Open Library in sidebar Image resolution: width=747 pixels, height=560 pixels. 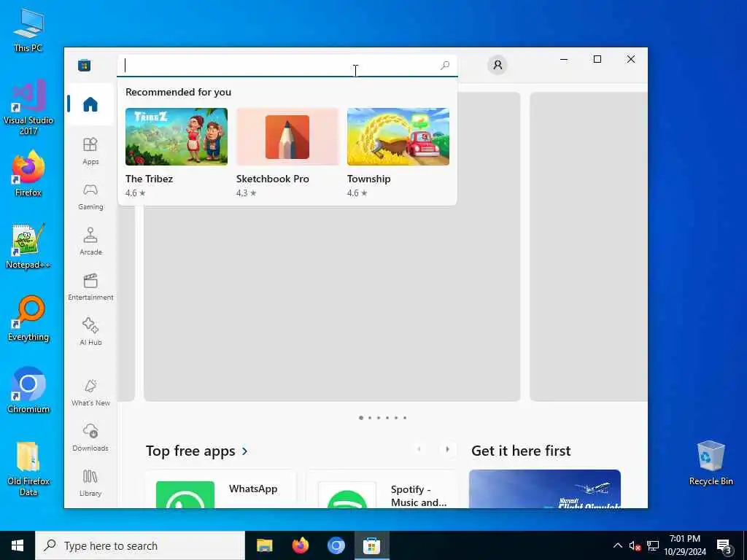90,483
